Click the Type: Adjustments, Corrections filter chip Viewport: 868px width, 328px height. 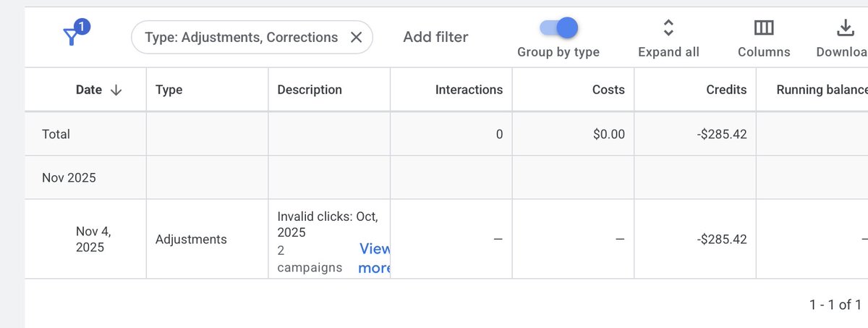pos(241,37)
